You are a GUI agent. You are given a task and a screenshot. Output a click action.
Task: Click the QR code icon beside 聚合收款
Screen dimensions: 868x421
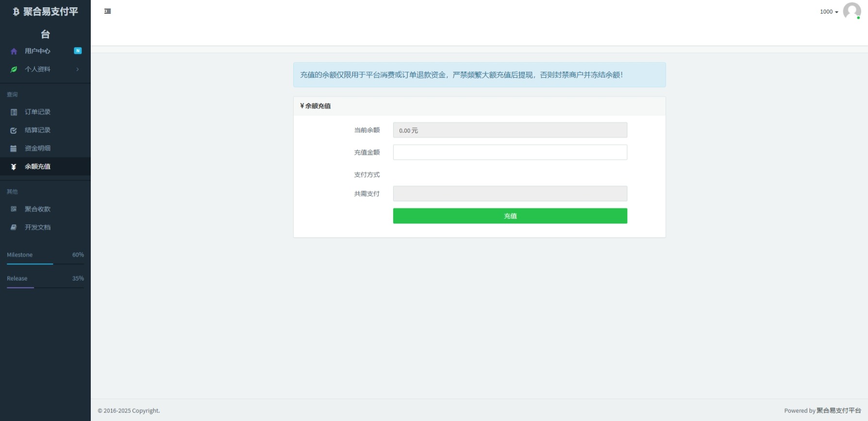14,209
